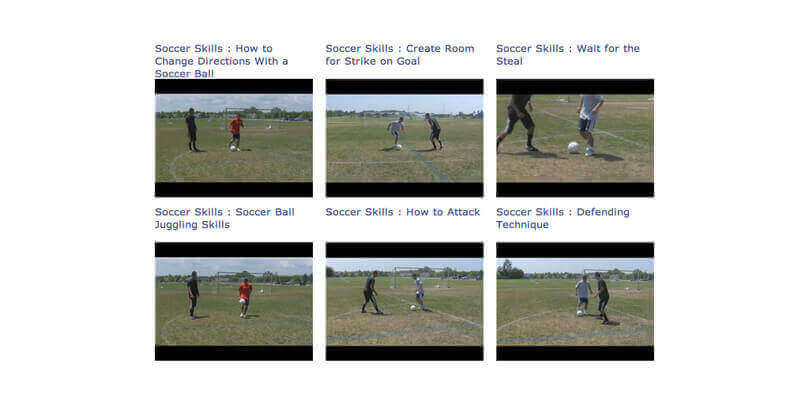The width and height of the screenshot is (800, 400).
Task: Play the Change Directions video thumbnail
Action: 234,138
